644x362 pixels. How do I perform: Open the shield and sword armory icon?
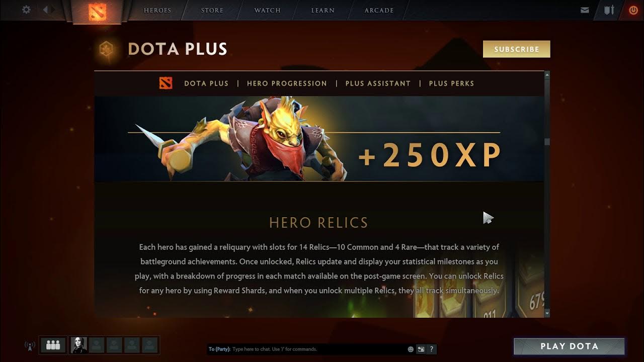[x=609, y=10]
